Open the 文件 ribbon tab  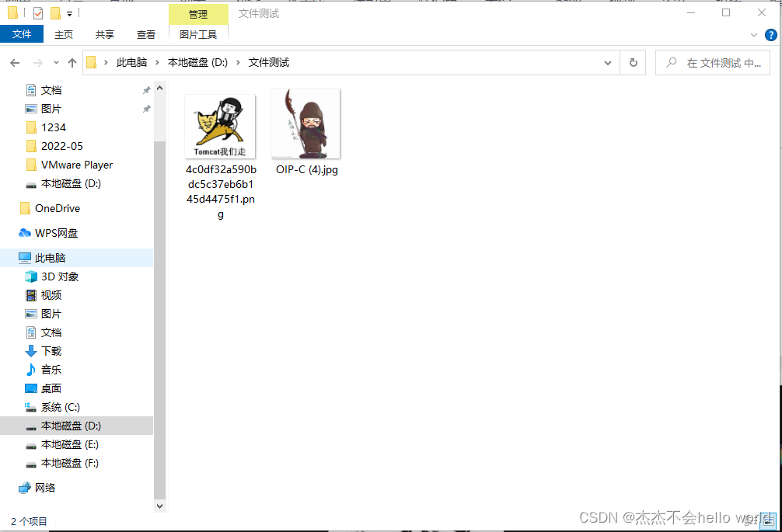pos(22,34)
